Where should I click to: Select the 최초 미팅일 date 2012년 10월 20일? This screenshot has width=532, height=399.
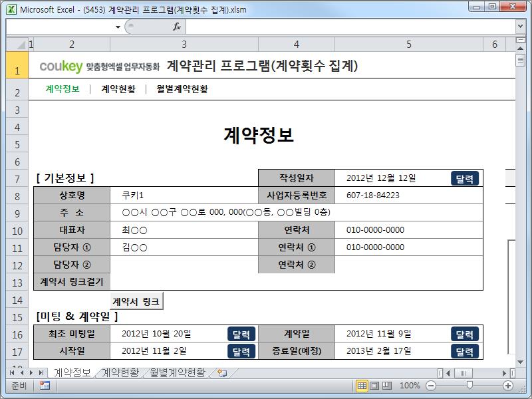(x=156, y=334)
